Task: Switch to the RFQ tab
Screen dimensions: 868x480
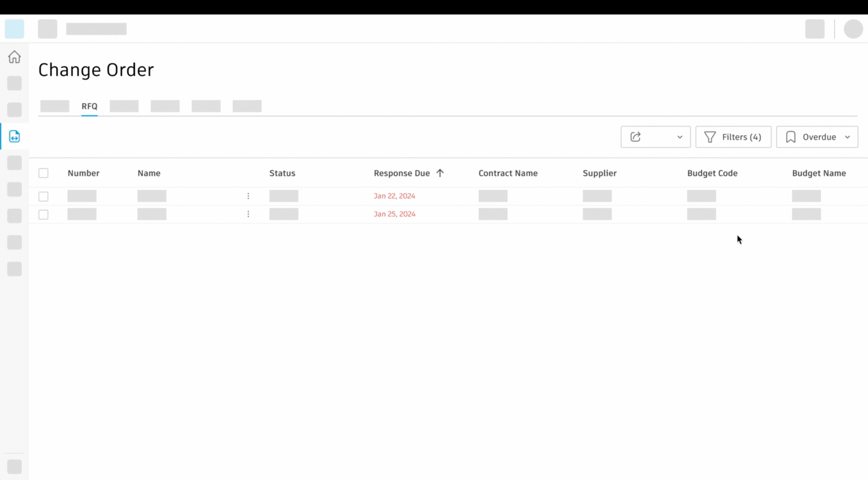Action: pos(89,106)
